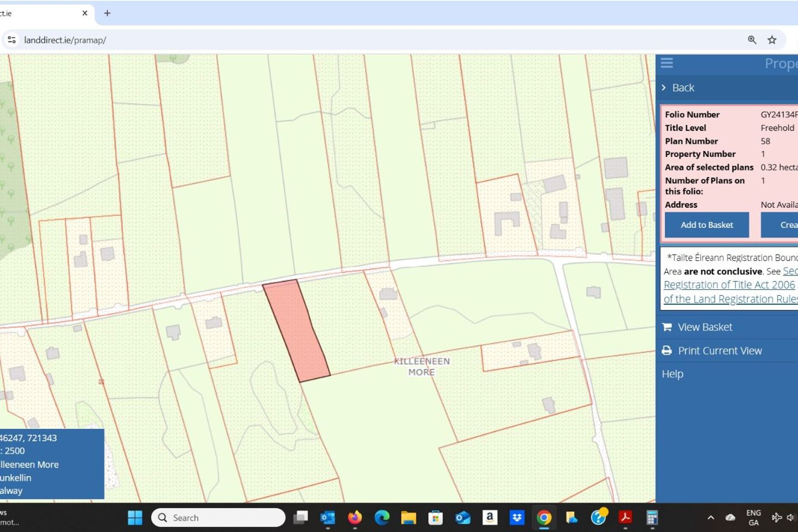
Task: Bookmark this page with the star icon
Action: pos(772,40)
